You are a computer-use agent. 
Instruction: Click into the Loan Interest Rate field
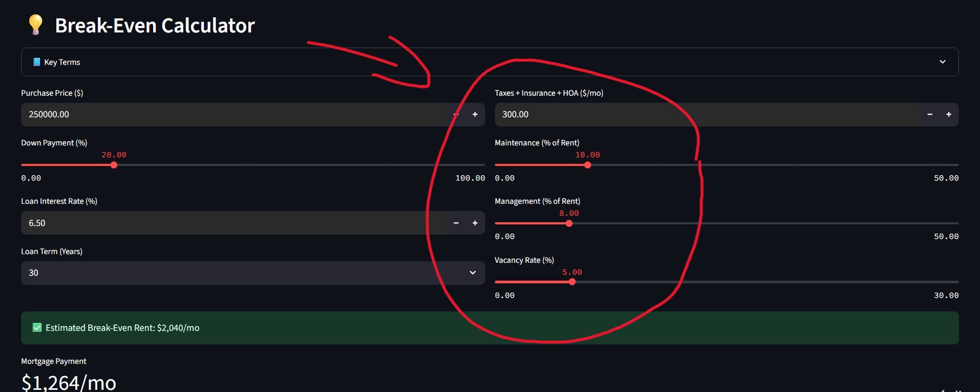[x=234, y=223]
